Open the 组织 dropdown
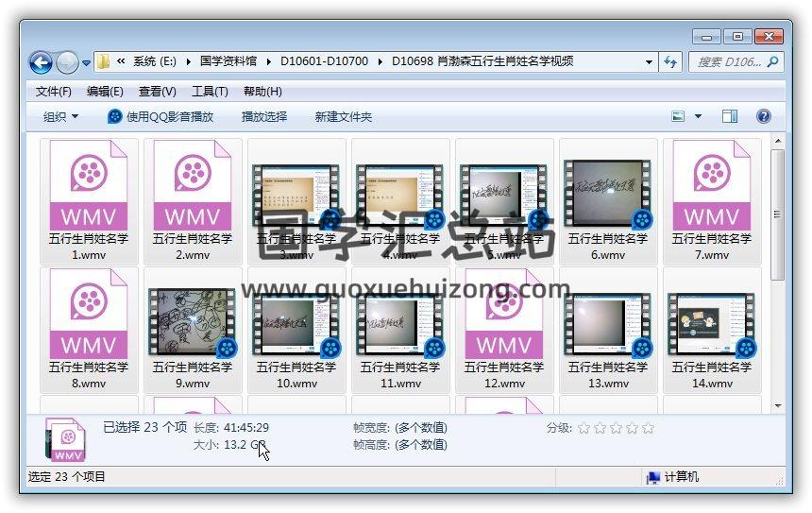Viewport: 812px width, 513px height. pyautogui.click(x=60, y=116)
